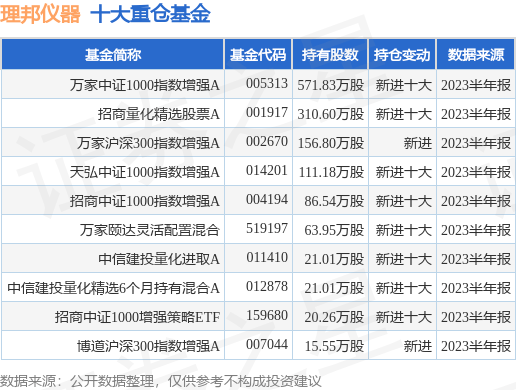Viewport: 516px width, 390px height.
Task: Select fund name 万家沪深300指数增强A
Action: click(x=148, y=143)
